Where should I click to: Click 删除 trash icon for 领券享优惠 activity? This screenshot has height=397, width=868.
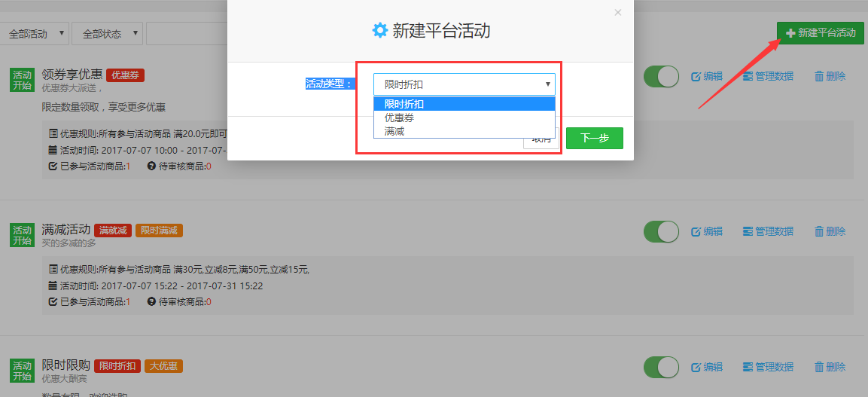[819, 76]
